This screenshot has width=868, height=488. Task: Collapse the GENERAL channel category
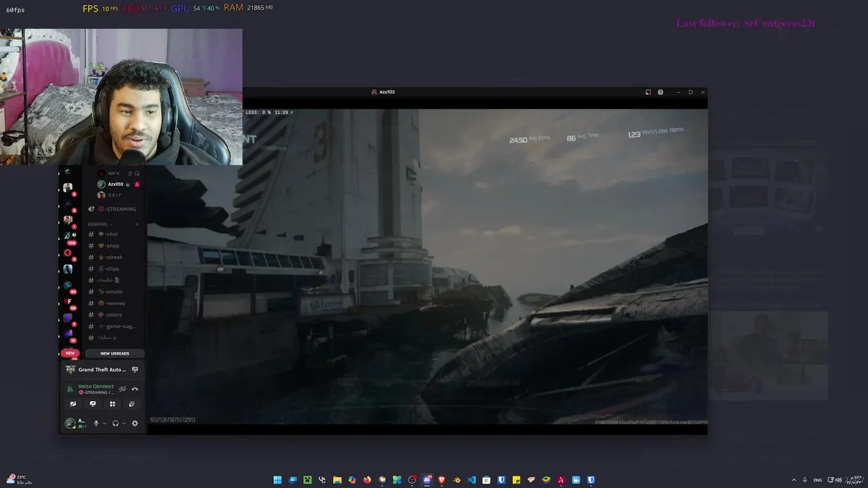point(100,224)
